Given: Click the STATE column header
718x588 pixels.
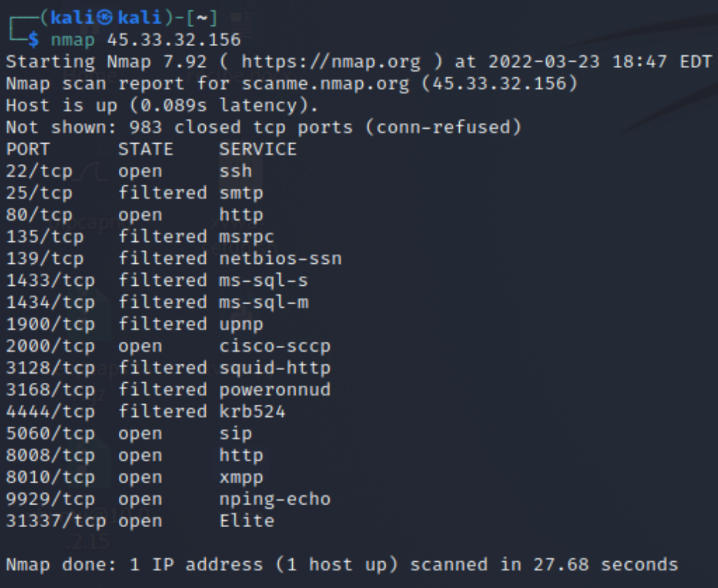Looking at the screenshot, I should point(146,149).
